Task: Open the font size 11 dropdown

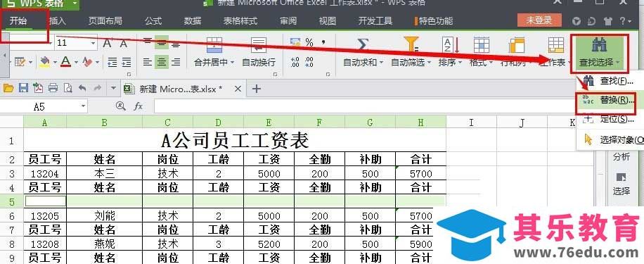Action: (94, 43)
